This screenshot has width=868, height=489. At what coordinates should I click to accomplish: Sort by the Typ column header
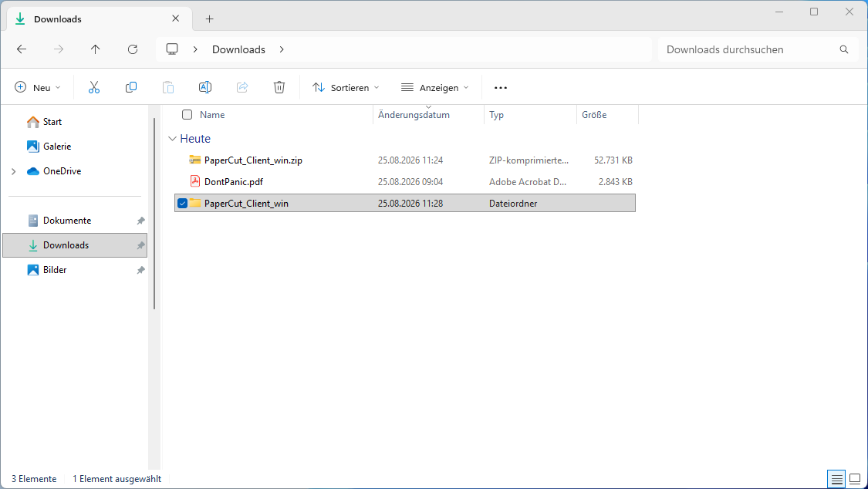[x=497, y=114]
